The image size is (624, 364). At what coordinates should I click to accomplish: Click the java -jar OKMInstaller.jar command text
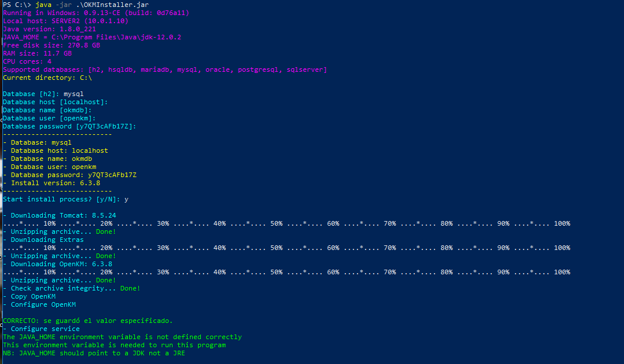91,5
